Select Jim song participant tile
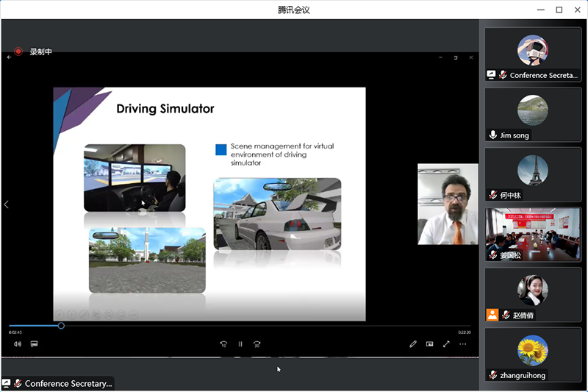The height and width of the screenshot is (392, 588). [x=533, y=115]
